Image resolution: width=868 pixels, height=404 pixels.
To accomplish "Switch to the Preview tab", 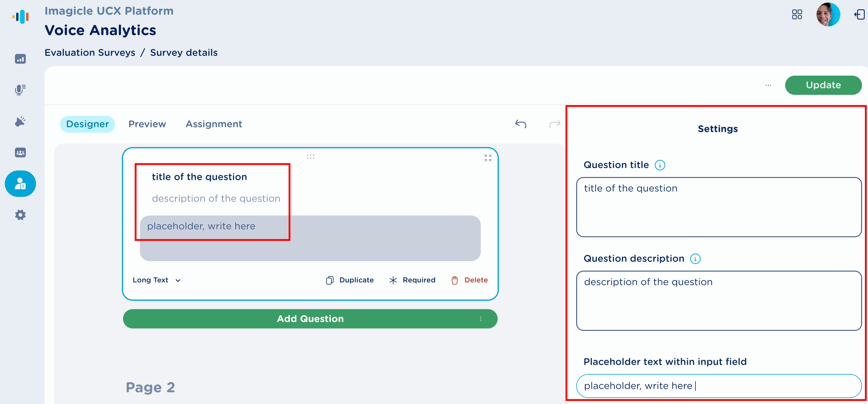I will (x=147, y=124).
